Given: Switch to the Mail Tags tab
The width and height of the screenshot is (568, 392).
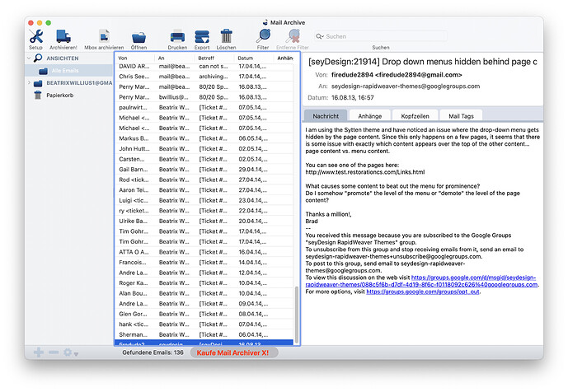Looking at the screenshot, I should [461, 116].
